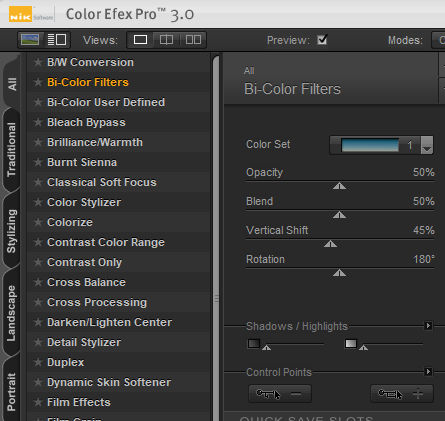Screen dimensions: 445x421
Task: Switch to the filter list layout icon
Action: [57, 40]
